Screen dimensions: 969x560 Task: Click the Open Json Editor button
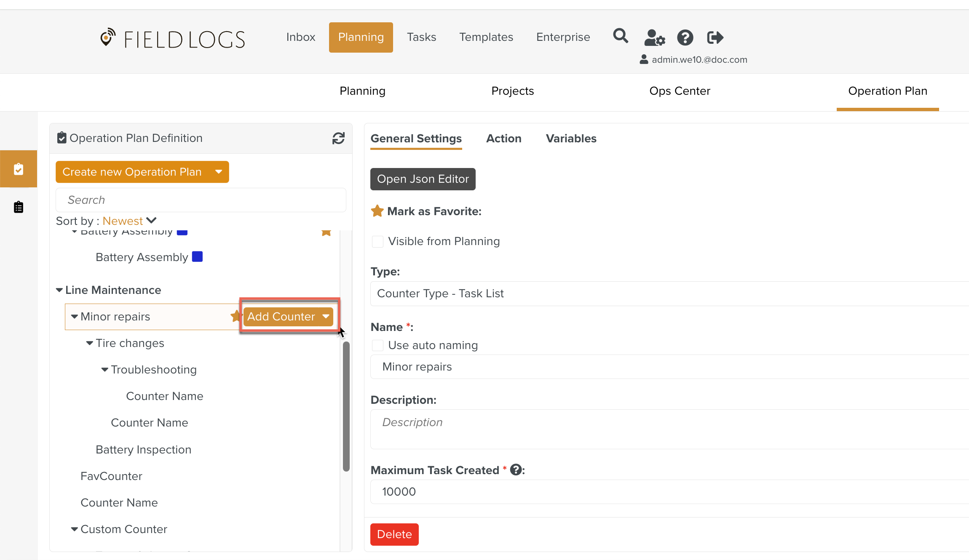point(423,179)
